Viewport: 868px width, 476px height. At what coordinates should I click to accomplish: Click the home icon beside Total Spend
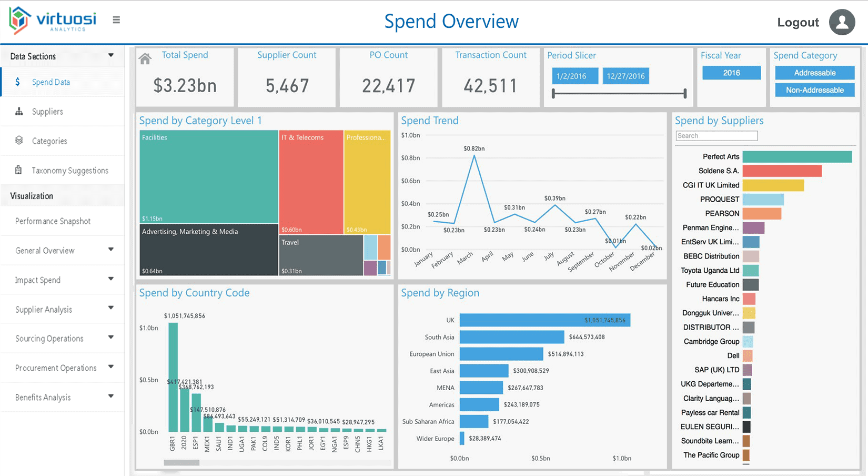pyautogui.click(x=145, y=58)
